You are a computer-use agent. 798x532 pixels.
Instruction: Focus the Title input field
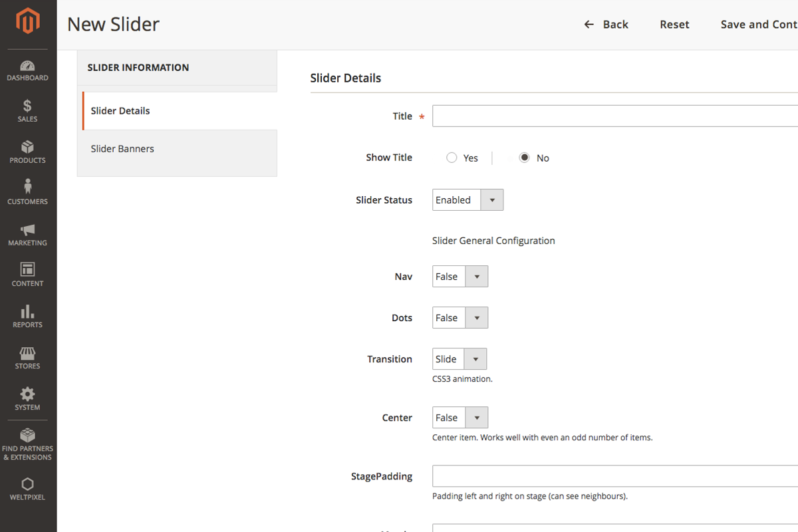point(615,116)
